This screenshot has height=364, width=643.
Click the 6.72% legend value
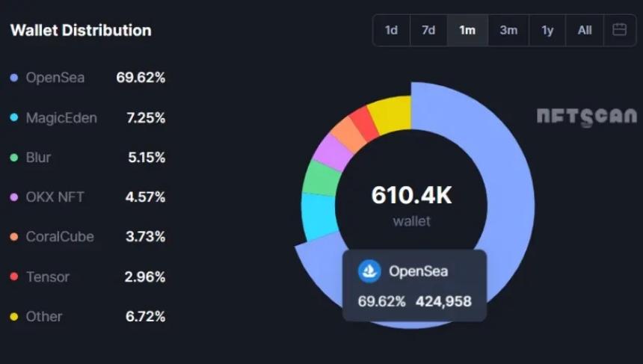tap(146, 316)
